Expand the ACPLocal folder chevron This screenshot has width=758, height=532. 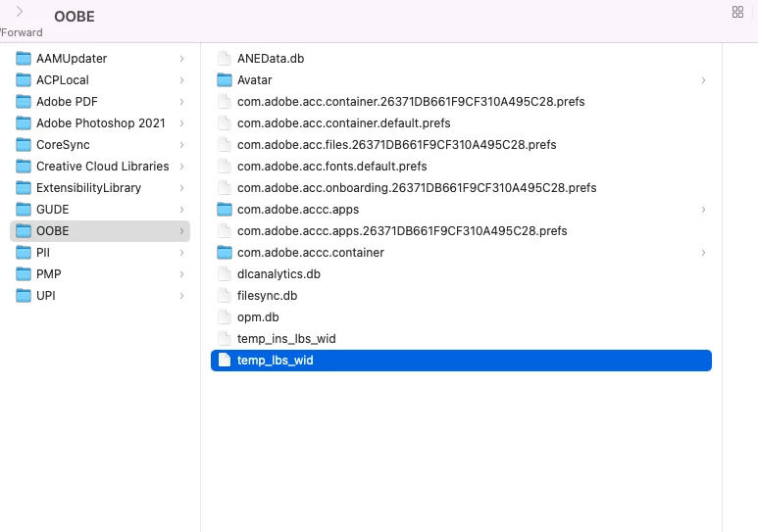point(181,80)
